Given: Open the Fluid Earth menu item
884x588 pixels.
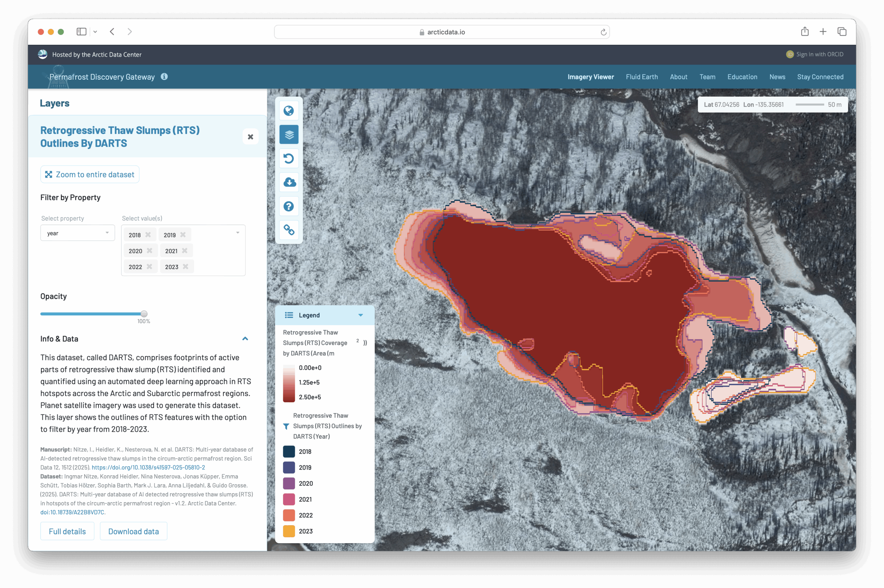Looking at the screenshot, I should click(641, 77).
